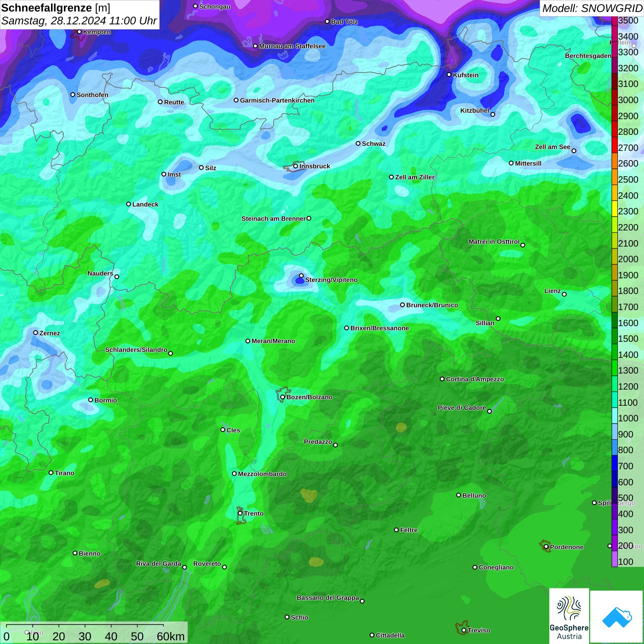Click the GeoSphere Austria logo
Screen dimensions: 644x644
(569, 616)
